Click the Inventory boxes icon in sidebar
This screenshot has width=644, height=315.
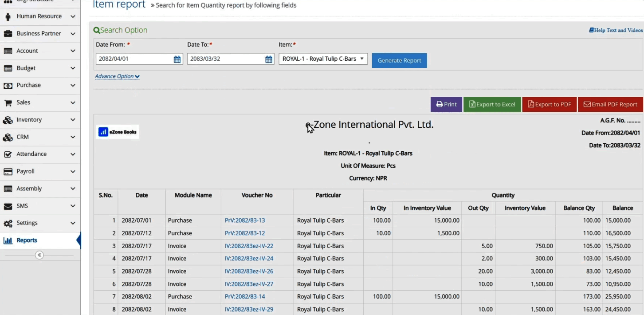coord(8,120)
